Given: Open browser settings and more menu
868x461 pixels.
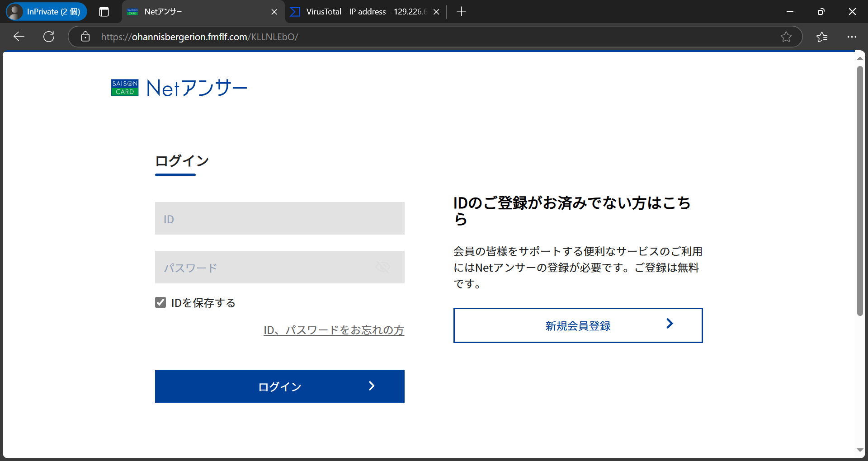Looking at the screenshot, I should pos(852,37).
